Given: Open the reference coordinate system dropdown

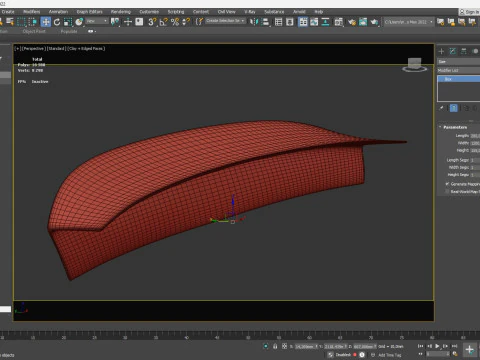Looking at the screenshot, I should 97,21.
